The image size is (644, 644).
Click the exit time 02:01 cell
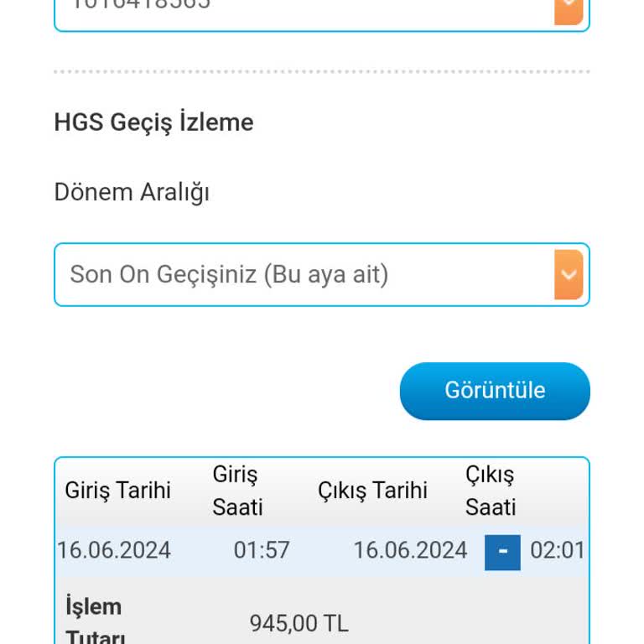558,551
